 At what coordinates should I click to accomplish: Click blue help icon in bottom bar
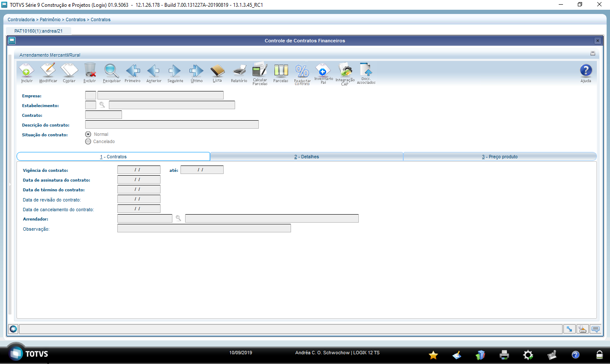[575, 355]
